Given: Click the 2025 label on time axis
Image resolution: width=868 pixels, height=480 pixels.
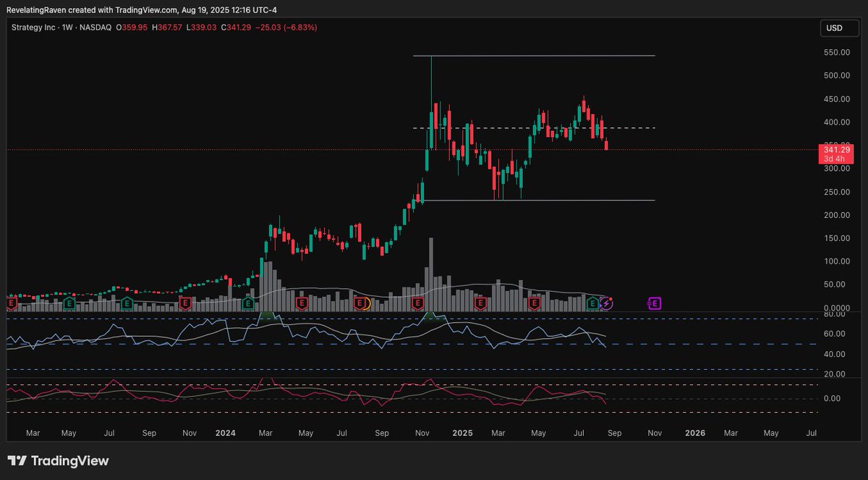Looking at the screenshot, I should (462, 433).
